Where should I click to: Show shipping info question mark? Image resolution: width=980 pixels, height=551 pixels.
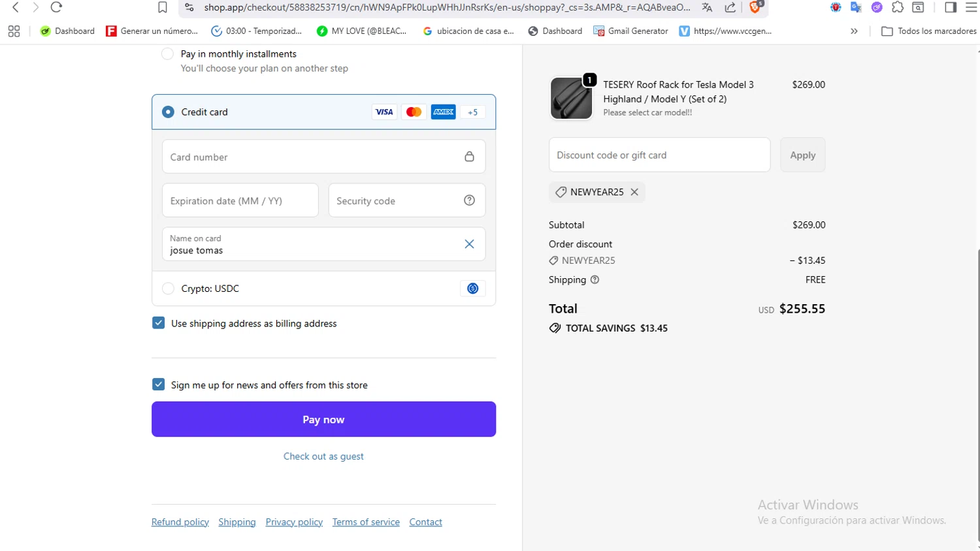pyautogui.click(x=595, y=279)
